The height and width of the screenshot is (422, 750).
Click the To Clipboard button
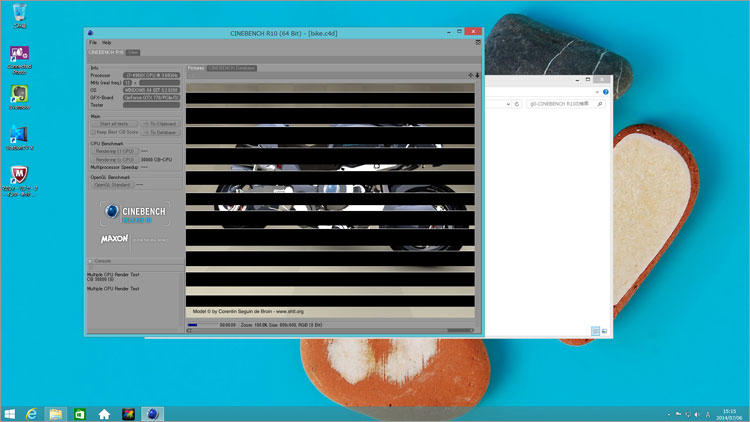click(160, 124)
